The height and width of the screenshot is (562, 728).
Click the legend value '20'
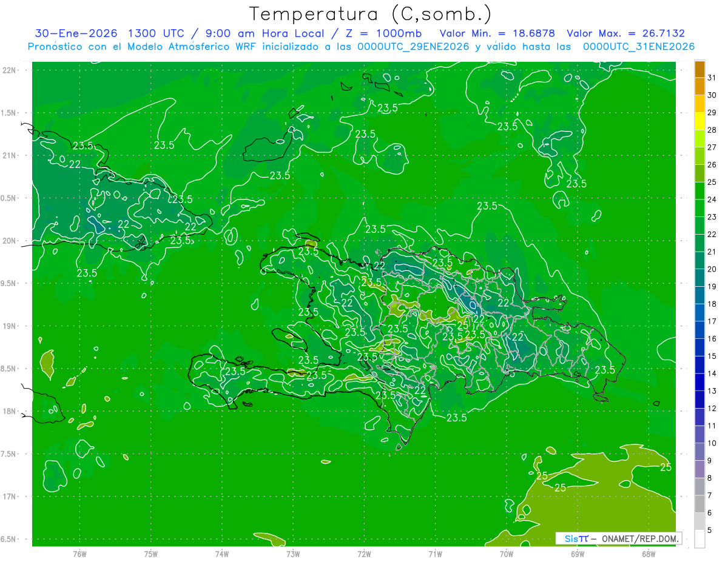[712, 269]
